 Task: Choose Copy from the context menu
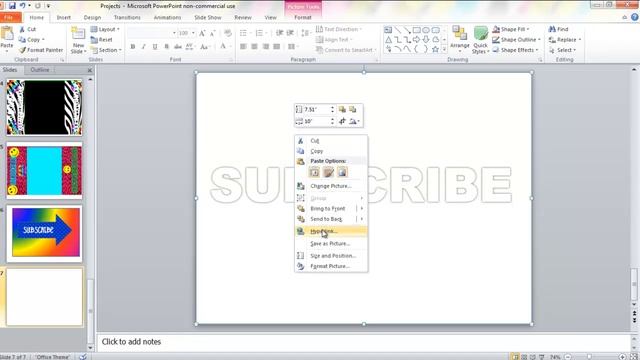click(331, 151)
